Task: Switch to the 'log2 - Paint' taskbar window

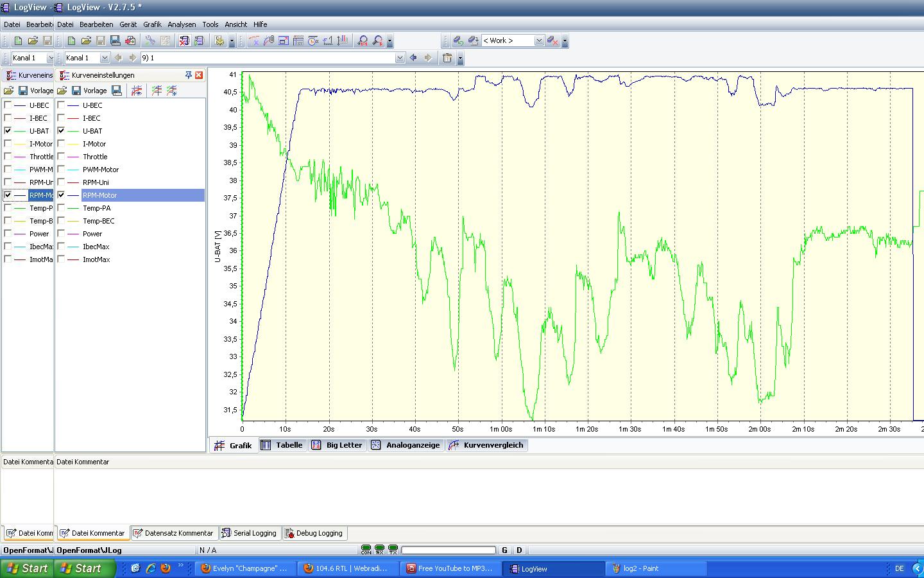Action: pos(656,568)
